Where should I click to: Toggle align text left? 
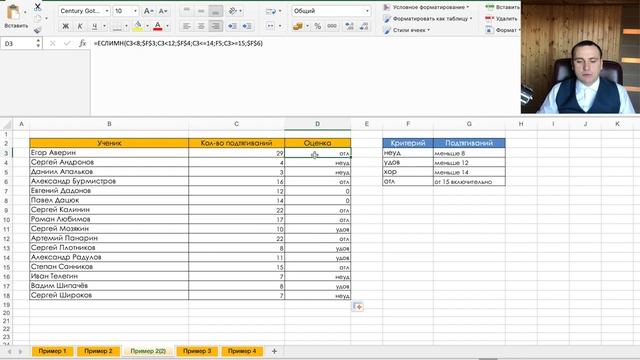click(187, 26)
